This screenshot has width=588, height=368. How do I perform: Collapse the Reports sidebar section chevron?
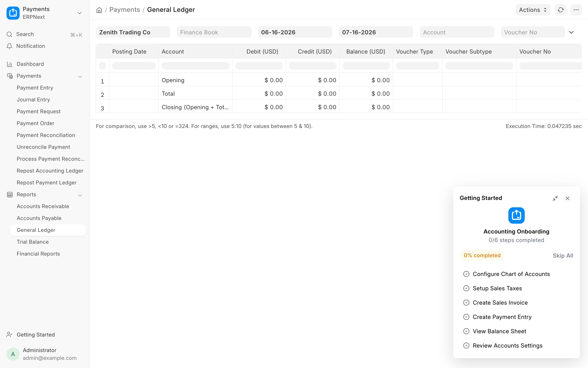80,195
